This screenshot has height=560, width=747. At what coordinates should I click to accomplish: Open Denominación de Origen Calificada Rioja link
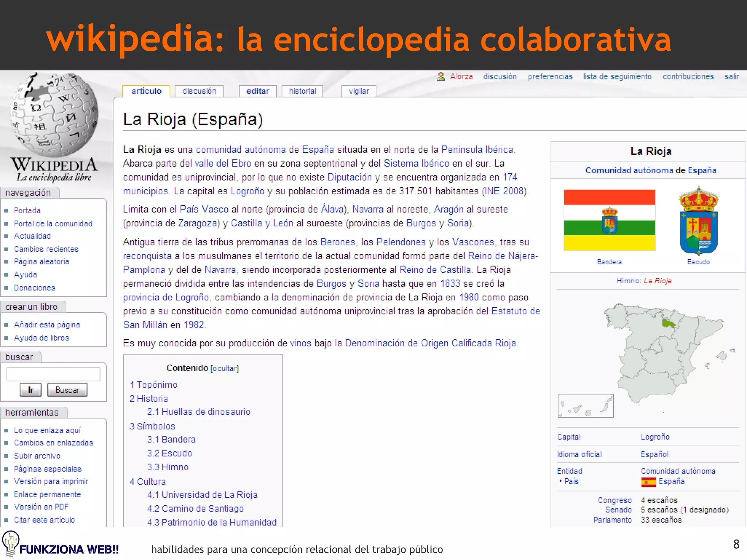coord(431,343)
